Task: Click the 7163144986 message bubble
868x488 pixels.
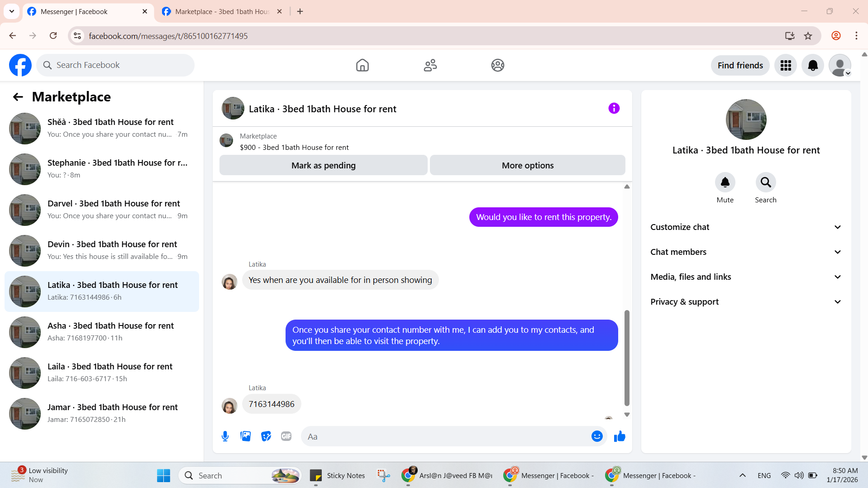Action: tap(272, 404)
